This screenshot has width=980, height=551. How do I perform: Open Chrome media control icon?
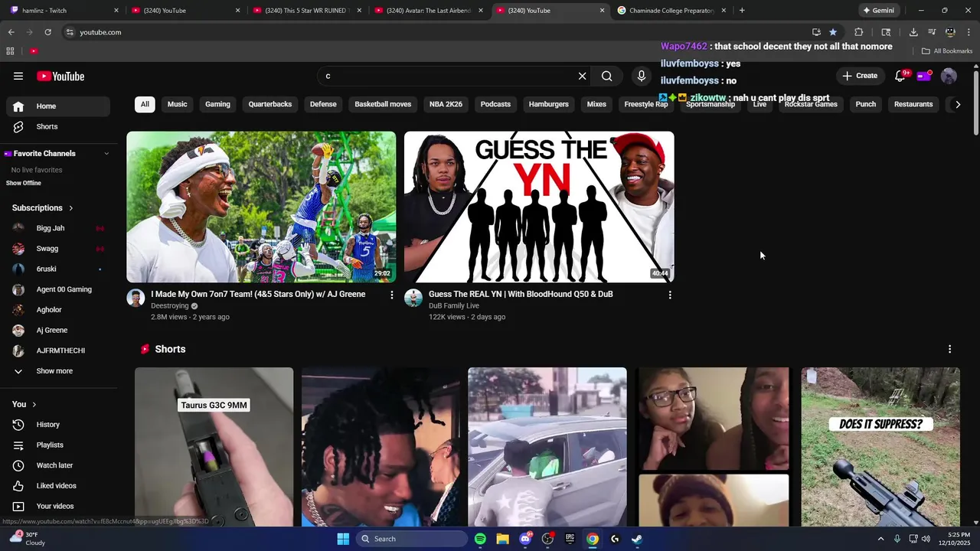pyautogui.click(x=932, y=32)
